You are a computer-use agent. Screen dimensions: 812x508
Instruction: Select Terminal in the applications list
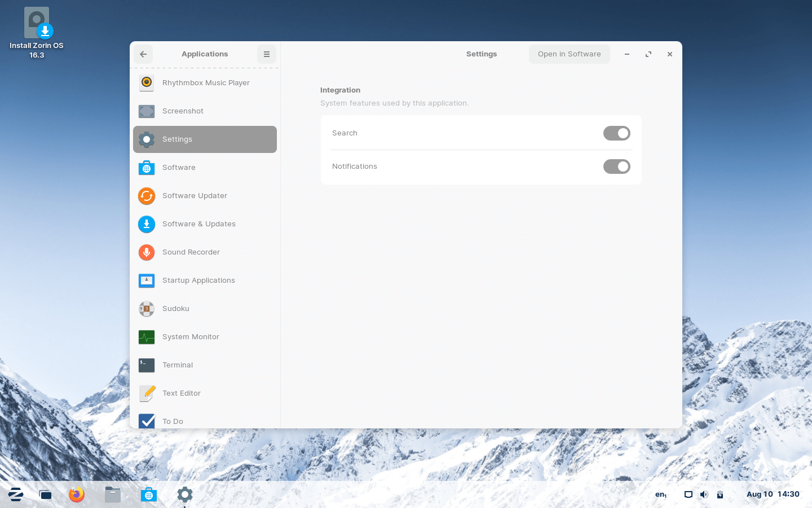tap(205, 365)
